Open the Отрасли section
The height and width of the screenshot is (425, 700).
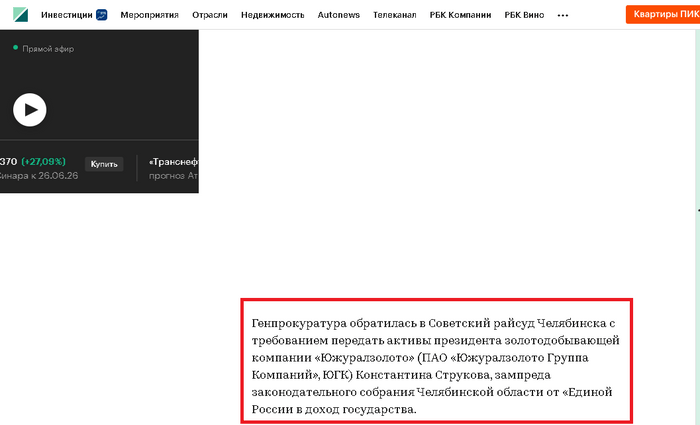pyautogui.click(x=210, y=16)
